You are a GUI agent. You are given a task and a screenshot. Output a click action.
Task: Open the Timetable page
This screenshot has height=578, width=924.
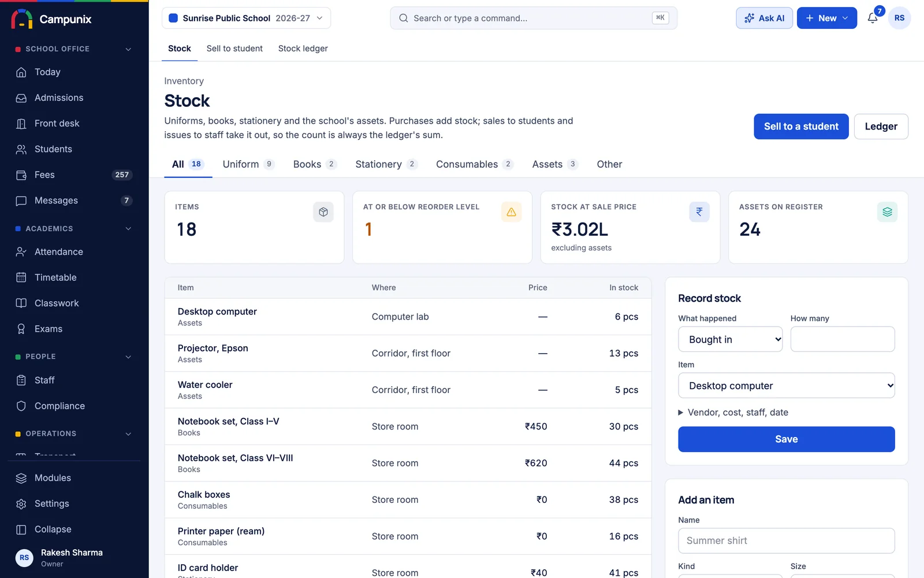(x=74, y=277)
